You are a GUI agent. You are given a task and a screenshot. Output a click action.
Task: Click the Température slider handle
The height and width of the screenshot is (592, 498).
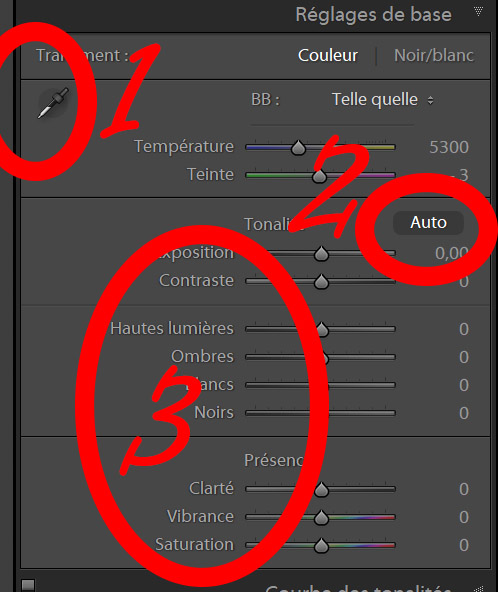point(299,148)
